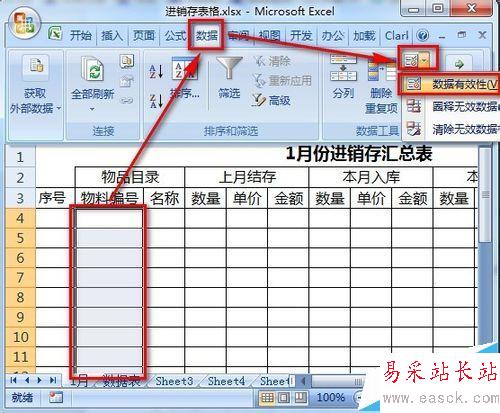
Task: Open the 插入 (Insert) tab
Action: click(112, 35)
